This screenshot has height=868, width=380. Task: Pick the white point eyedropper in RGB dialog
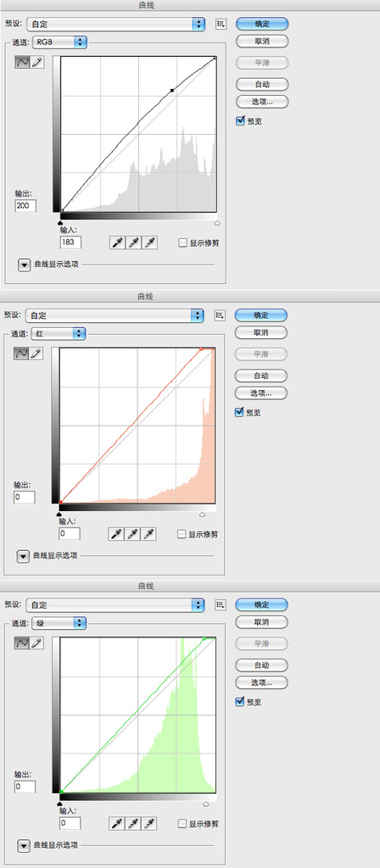pyautogui.click(x=149, y=242)
